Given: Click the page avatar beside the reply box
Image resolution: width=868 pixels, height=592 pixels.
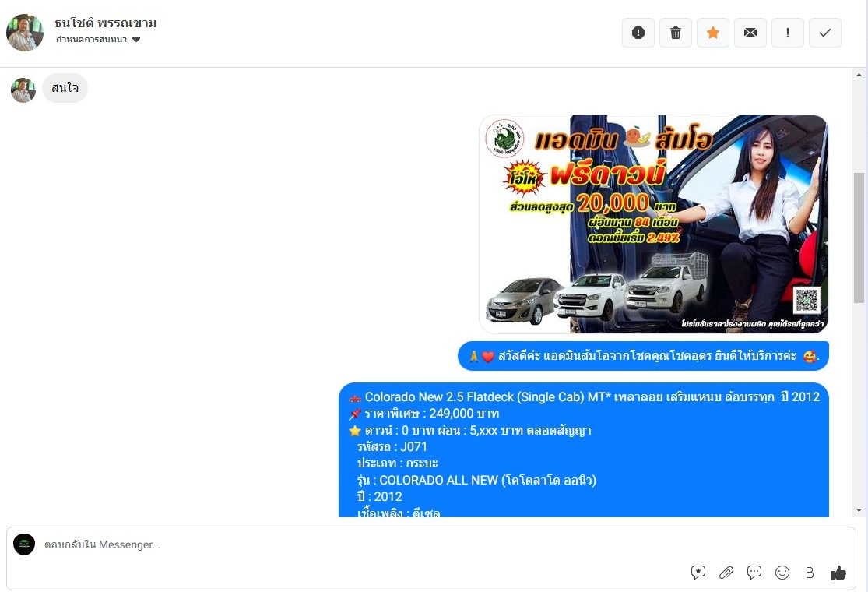Looking at the screenshot, I should click(24, 544).
